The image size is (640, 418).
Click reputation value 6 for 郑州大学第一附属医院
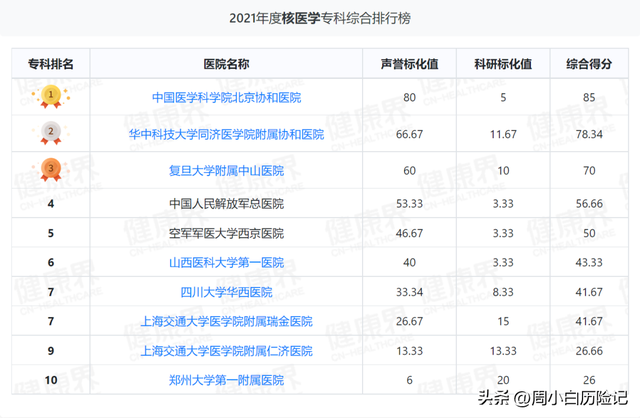(409, 380)
